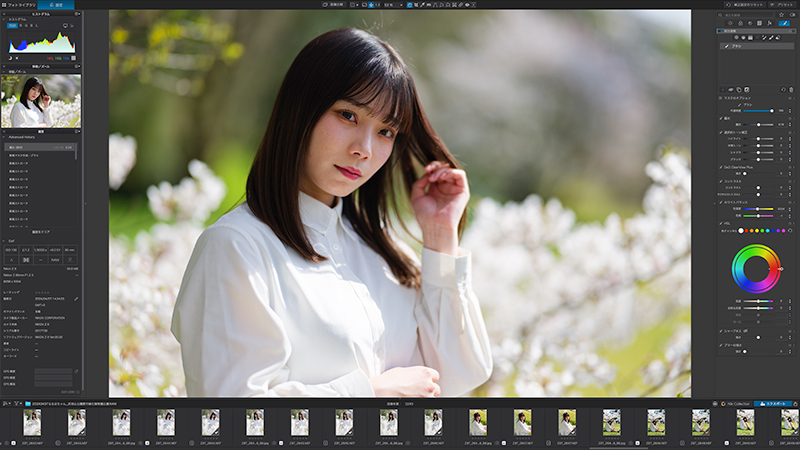The height and width of the screenshot is (450, 800).
Task: Toggle the HSL correction checkmark
Action: 721,223
